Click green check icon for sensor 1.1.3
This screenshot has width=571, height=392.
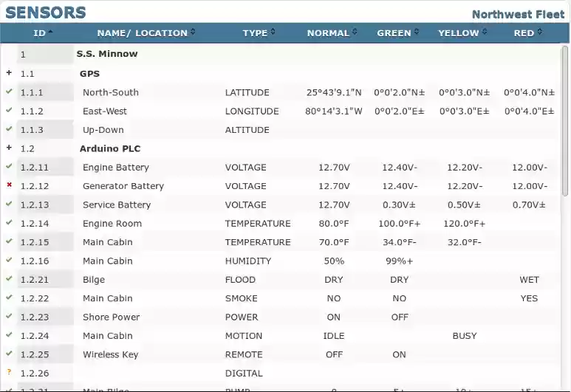pyautogui.click(x=9, y=128)
